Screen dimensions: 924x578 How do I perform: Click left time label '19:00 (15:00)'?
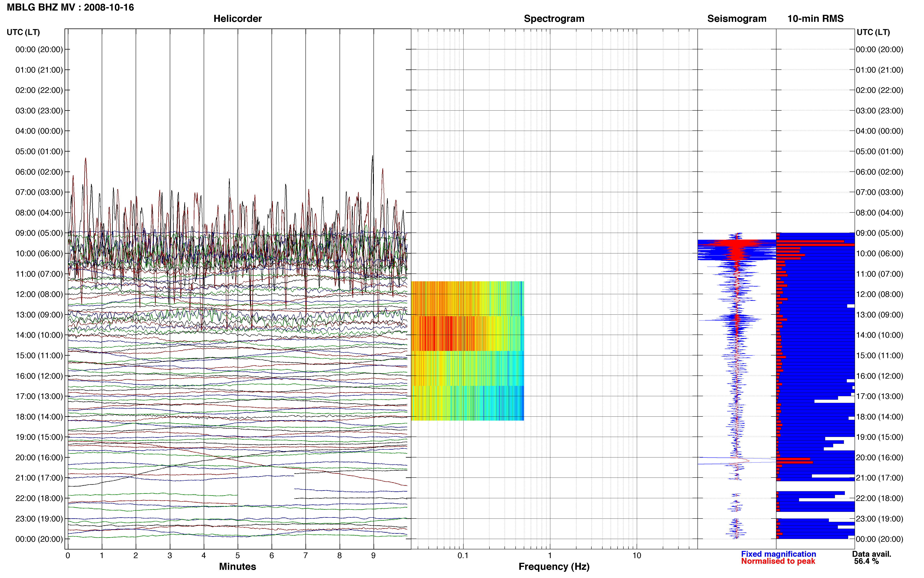(39, 437)
